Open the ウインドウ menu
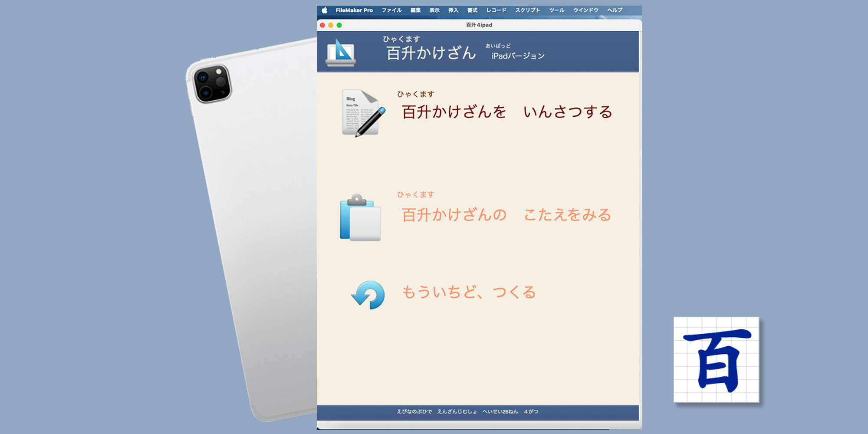The image size is (868, 434). pos(585,10)
